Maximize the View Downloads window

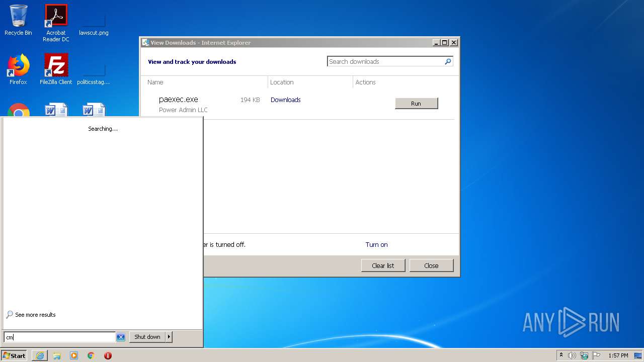[445, 43]
